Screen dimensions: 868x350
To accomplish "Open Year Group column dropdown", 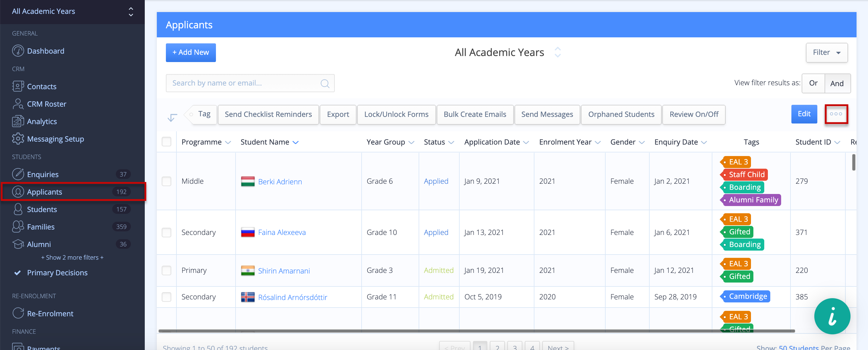I will tap(411, 142).
